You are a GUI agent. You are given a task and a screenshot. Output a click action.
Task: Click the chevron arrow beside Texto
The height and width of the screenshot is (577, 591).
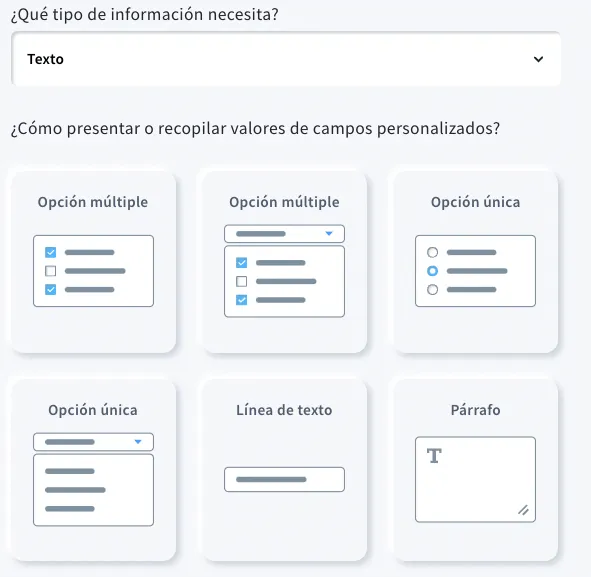pyautogui.click(x=538, y=59)
